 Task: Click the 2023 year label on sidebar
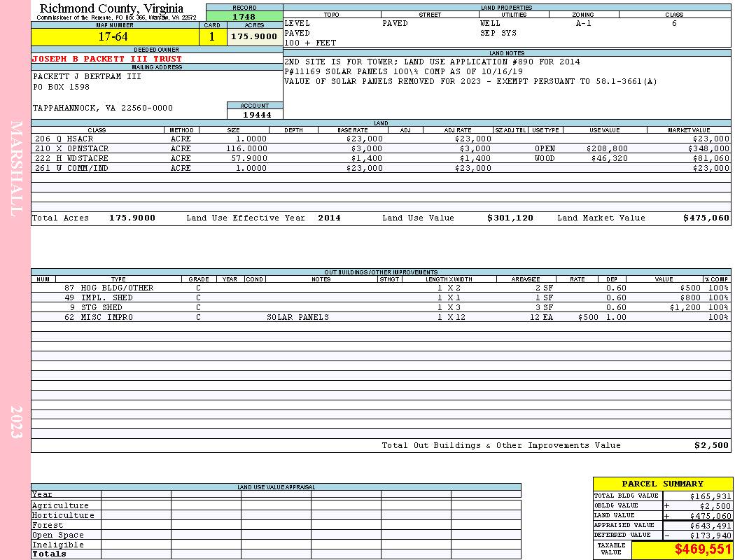tap(16, 422)
